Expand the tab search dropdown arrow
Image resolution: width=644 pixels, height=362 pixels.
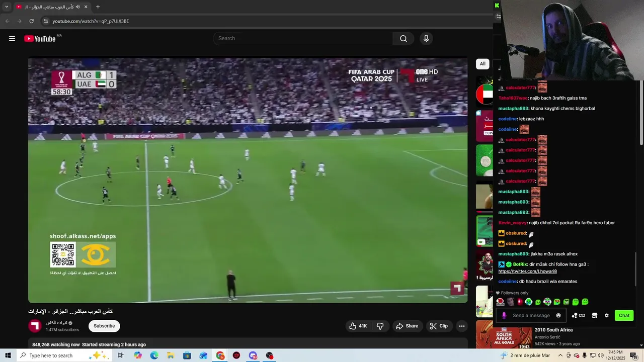[7, 7]
